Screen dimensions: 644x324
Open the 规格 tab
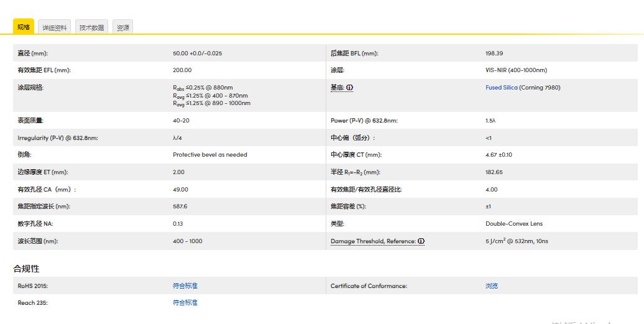click(x=24, y=27)
